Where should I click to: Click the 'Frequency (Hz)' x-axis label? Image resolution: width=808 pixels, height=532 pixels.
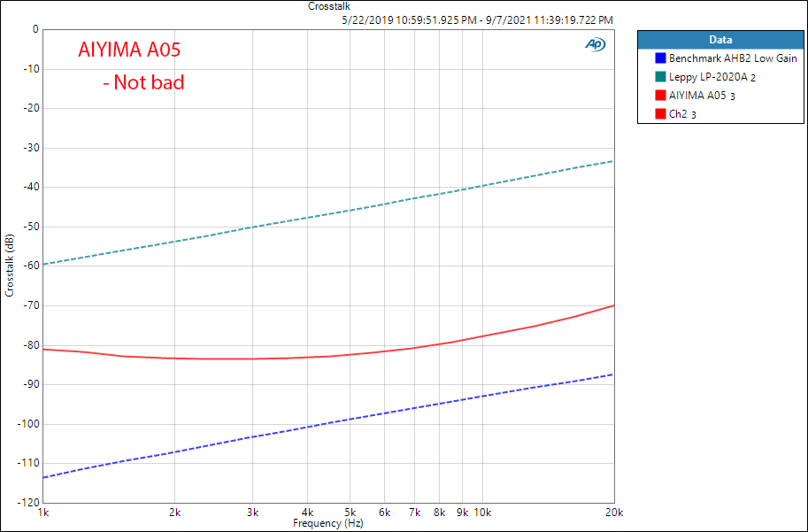tap(328, 523)
